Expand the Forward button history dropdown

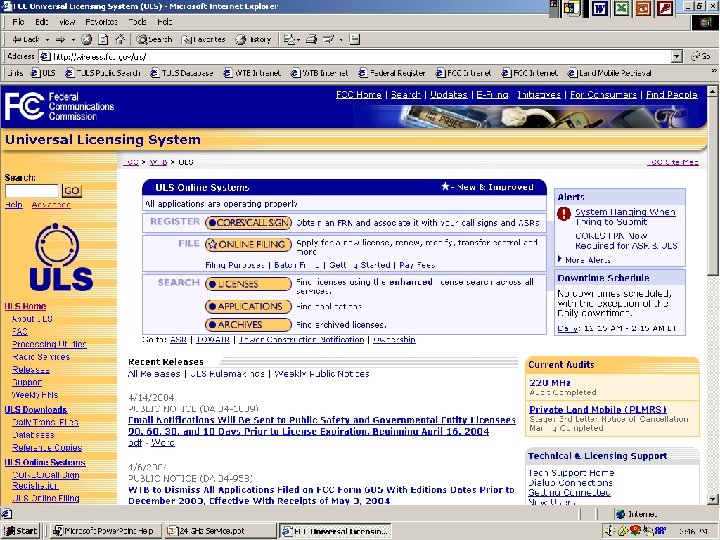(73, 39)
